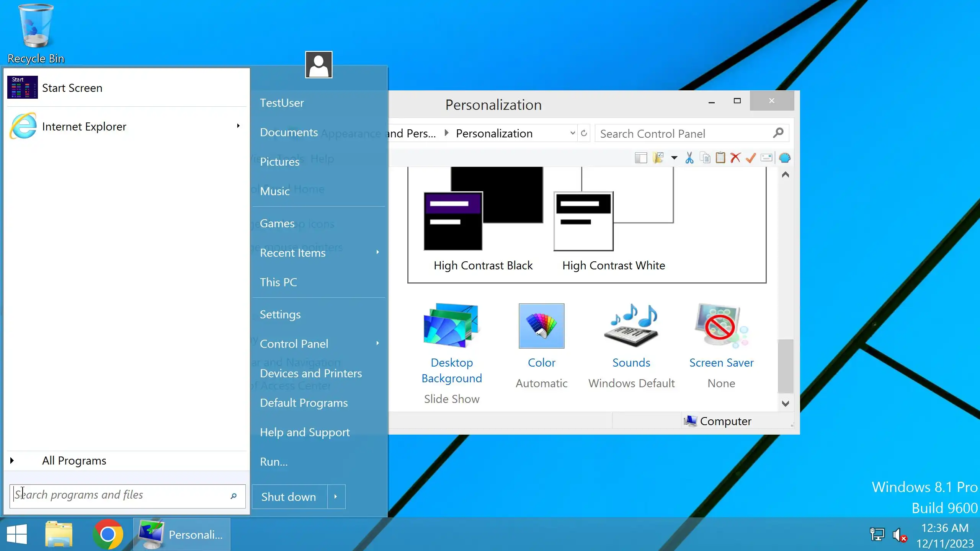Open Control Panel from Start menu
Viewport: 980px width, 551px height.
coord(294,344)
